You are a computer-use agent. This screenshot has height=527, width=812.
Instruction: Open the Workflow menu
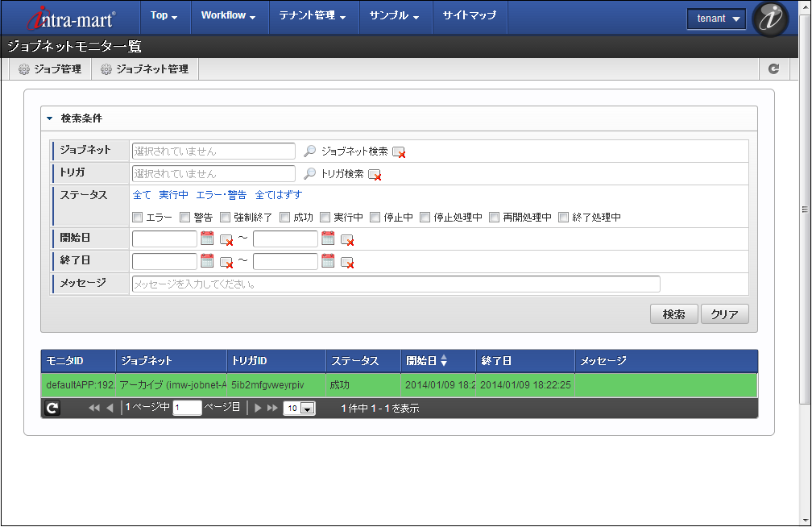coord(228,15)
